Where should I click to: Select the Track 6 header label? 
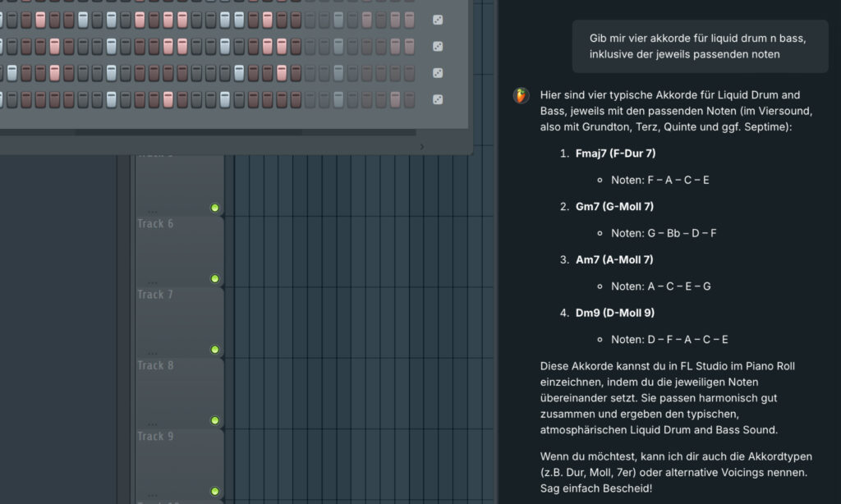[x=155, y=223]
